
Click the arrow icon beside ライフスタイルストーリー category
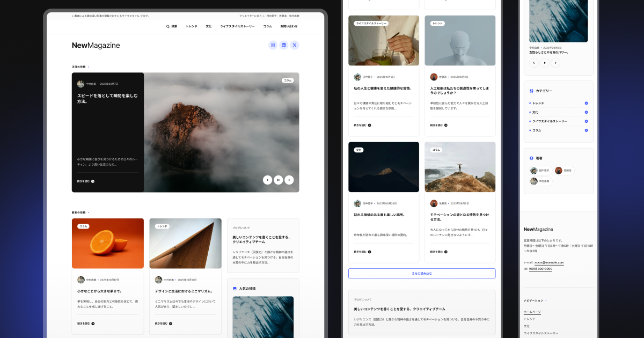click(x=586, y=121)
